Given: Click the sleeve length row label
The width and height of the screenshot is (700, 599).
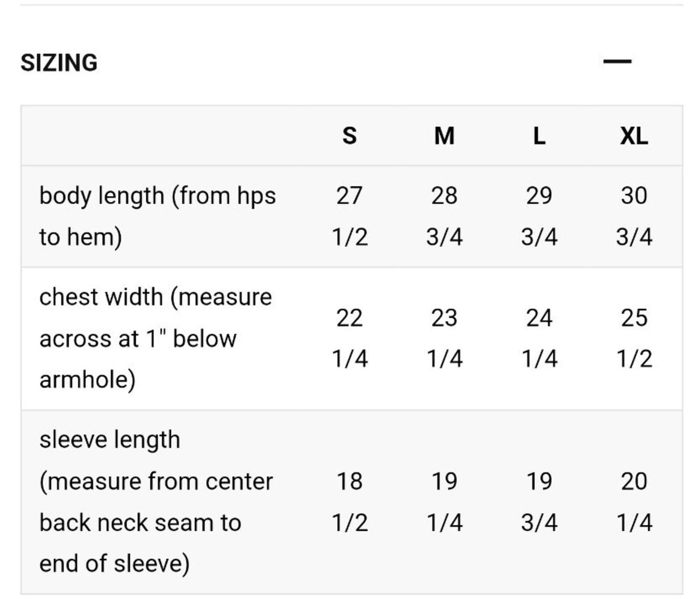Looking at the screenshot, I should pyautogui.click(x=156, y=502).
